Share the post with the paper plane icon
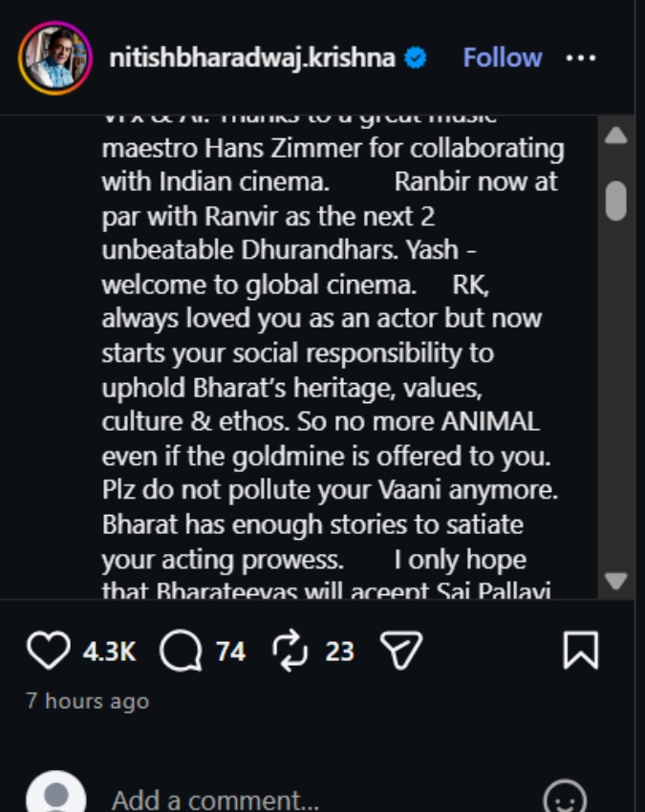Screen dimensions: 645x812 pyautogui.click(x=401, y=651)
